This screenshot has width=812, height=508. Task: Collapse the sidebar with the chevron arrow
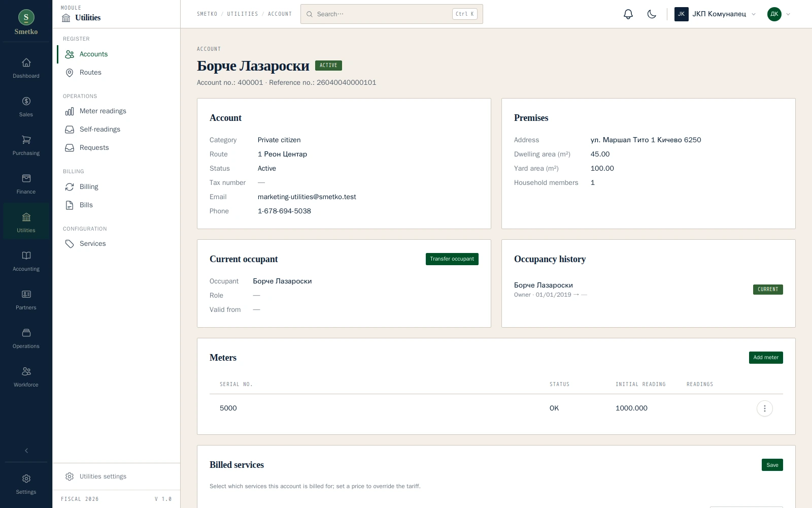pyautogui.click(x=26, y=451)
